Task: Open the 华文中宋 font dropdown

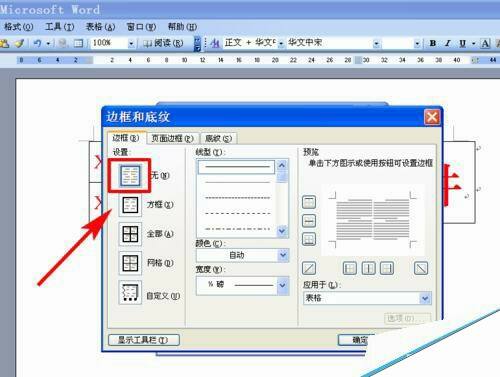Action: (x=376, y=43)
